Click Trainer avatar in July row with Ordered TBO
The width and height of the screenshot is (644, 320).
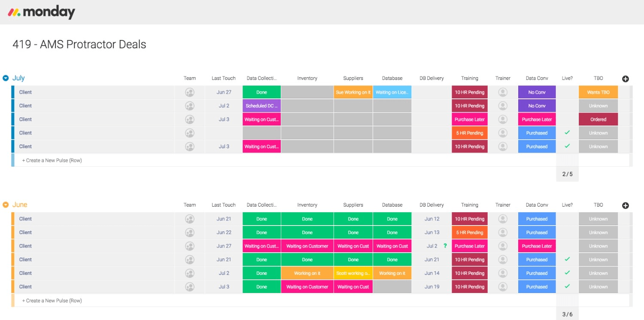503,119
